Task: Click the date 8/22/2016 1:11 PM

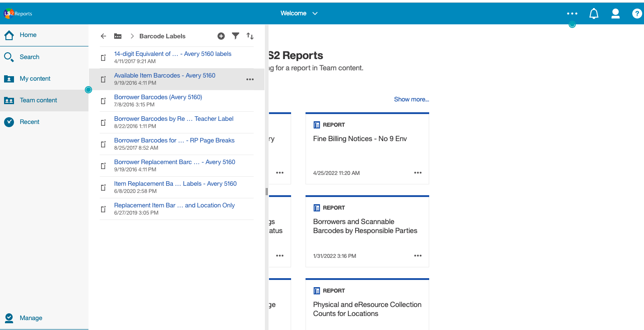Action: (x=136, y=126)
